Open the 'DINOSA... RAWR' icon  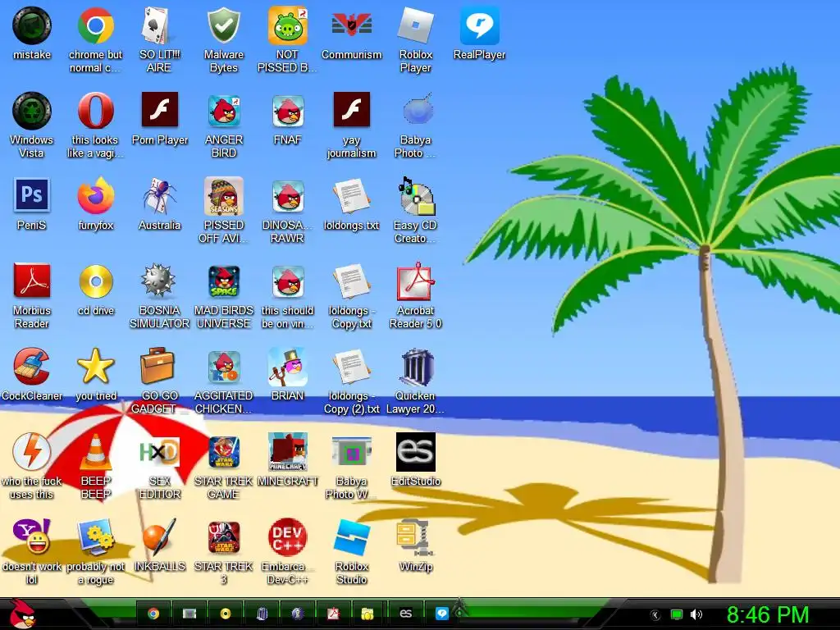coord(288,196)
